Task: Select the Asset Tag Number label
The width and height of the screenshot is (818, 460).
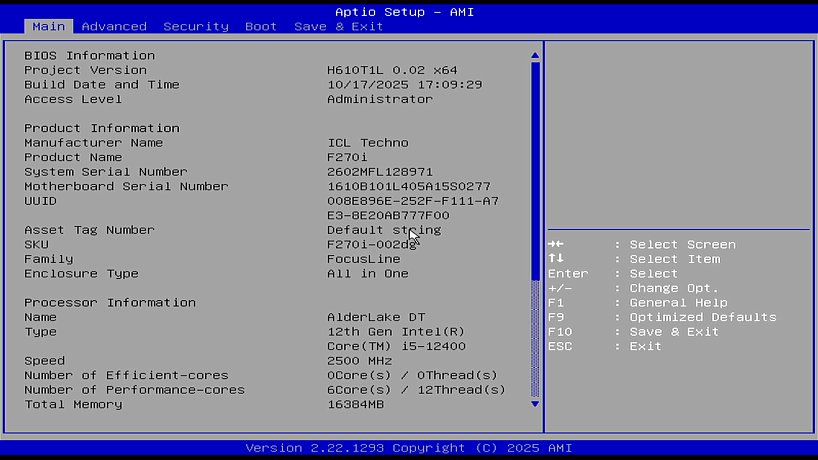Action: [89, 230]
